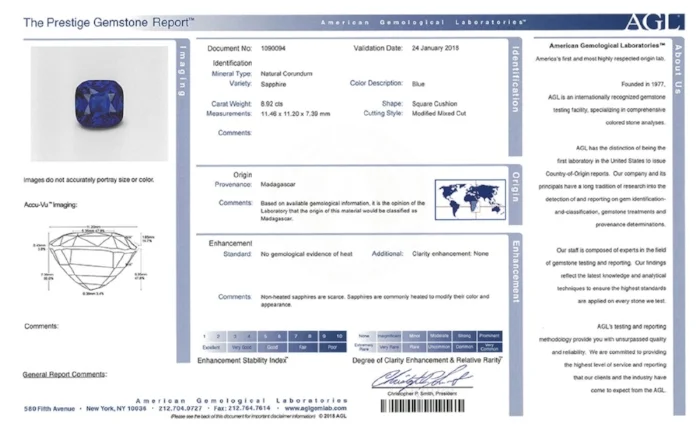Click the Comments label under the facet diagram
The image size is (700, 424).
coord(41,326)
